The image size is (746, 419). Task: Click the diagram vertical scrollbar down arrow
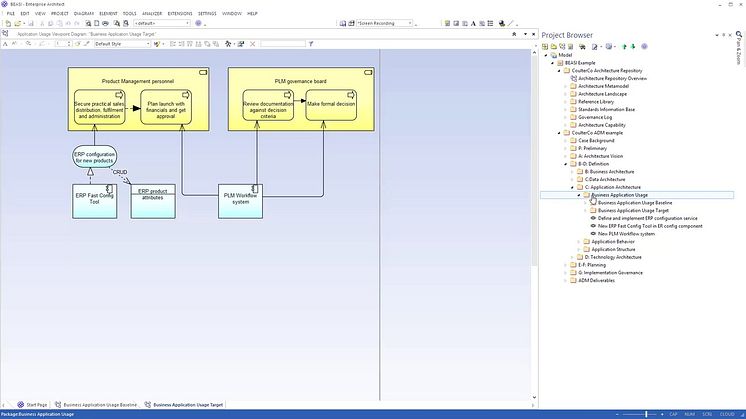point(534,397)
